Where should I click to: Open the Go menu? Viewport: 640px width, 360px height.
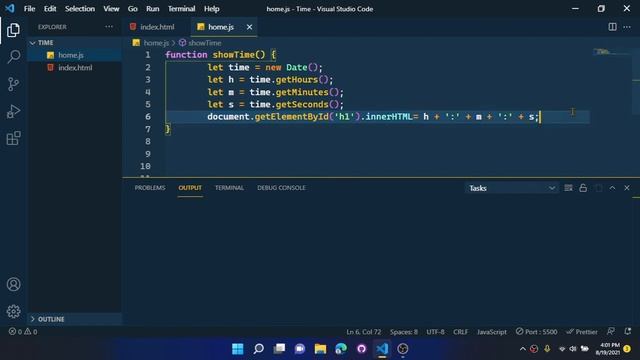tap(133, 9)
